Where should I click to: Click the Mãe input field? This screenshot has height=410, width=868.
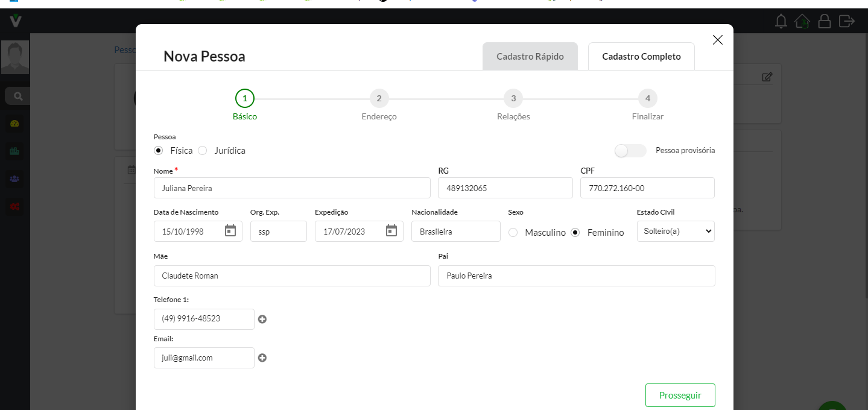(292, 276)
